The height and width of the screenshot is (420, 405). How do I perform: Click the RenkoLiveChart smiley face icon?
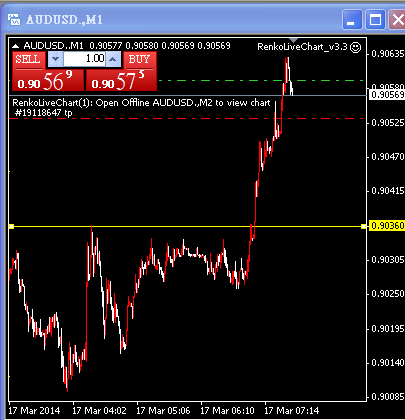click(356, 47)
